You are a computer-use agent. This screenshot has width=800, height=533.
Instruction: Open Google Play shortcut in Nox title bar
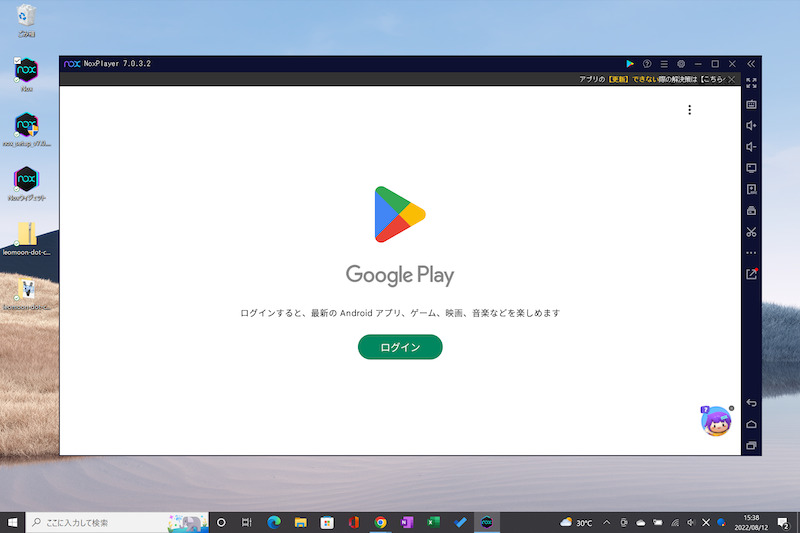(630, 64)
